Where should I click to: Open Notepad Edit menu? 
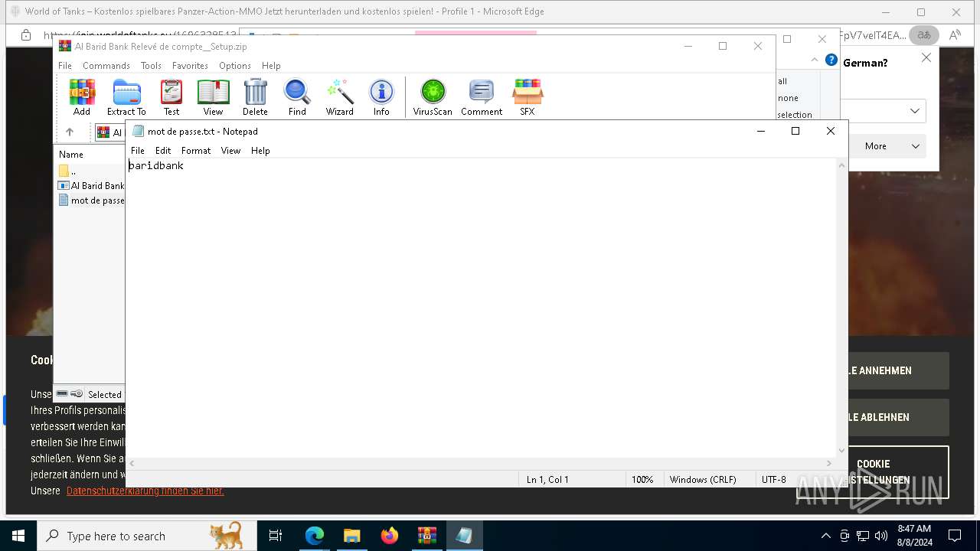click(163, 151)
